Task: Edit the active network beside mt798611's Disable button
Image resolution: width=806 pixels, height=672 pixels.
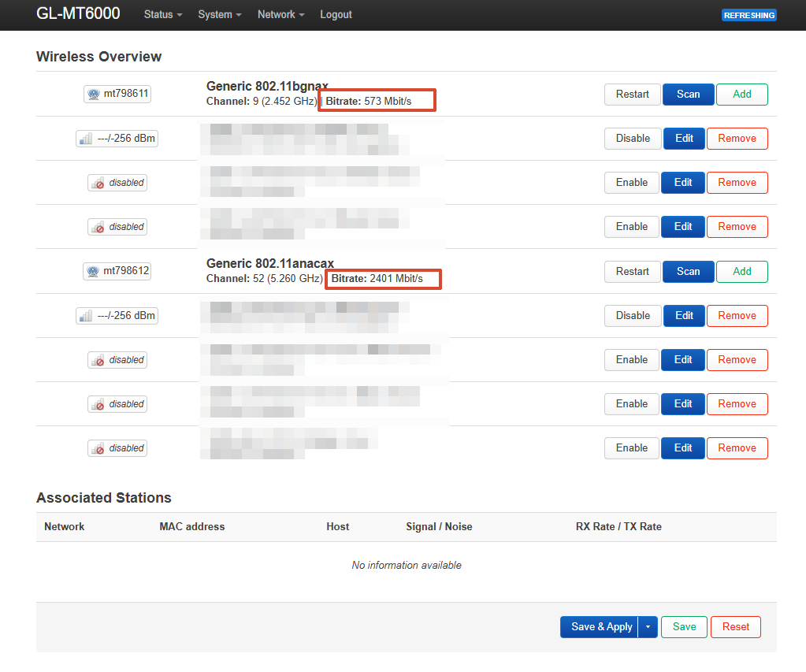Action: click(684, 139)
